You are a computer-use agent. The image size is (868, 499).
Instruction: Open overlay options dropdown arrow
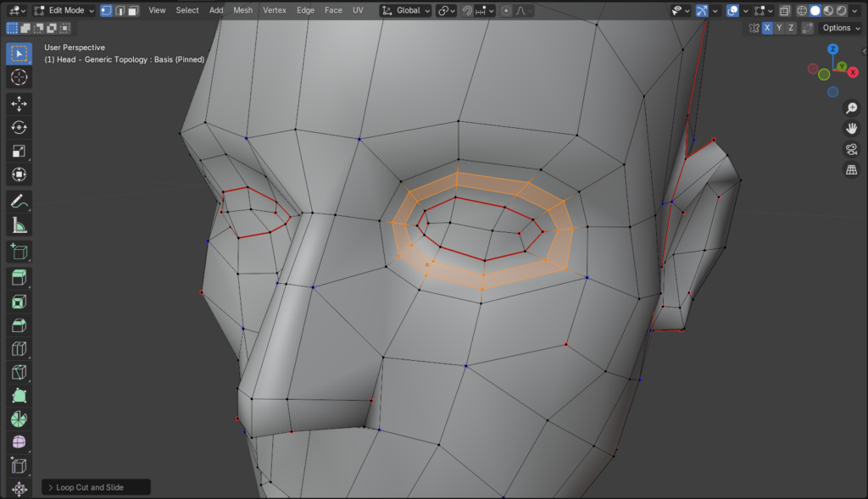tap(745, 10)
